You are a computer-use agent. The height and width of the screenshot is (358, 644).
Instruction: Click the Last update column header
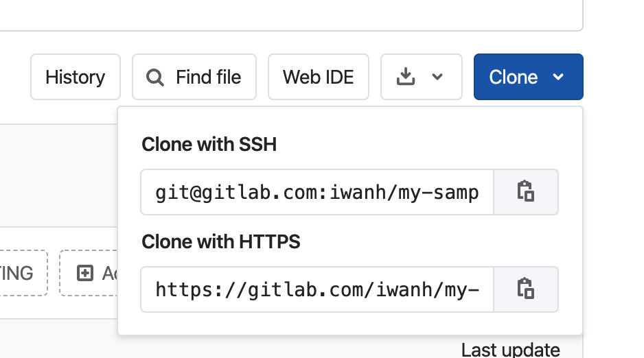pyautogui.click(x=510, y=350)
